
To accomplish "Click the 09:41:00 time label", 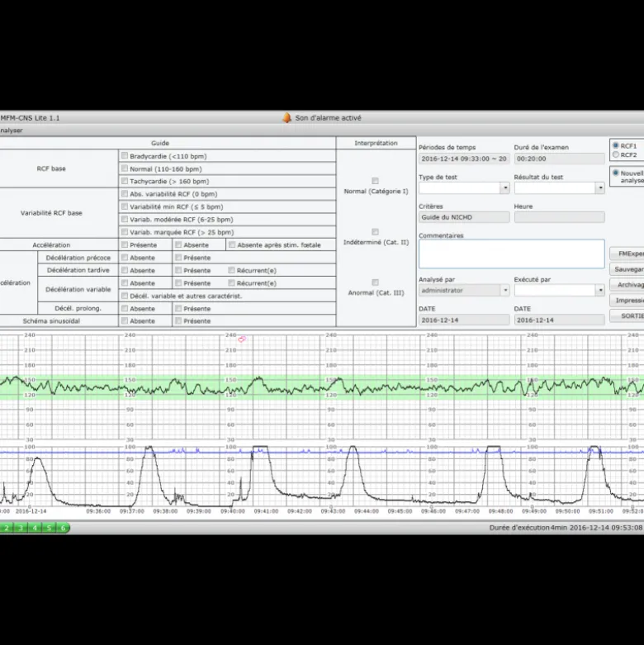I will (x=266, y=511).
